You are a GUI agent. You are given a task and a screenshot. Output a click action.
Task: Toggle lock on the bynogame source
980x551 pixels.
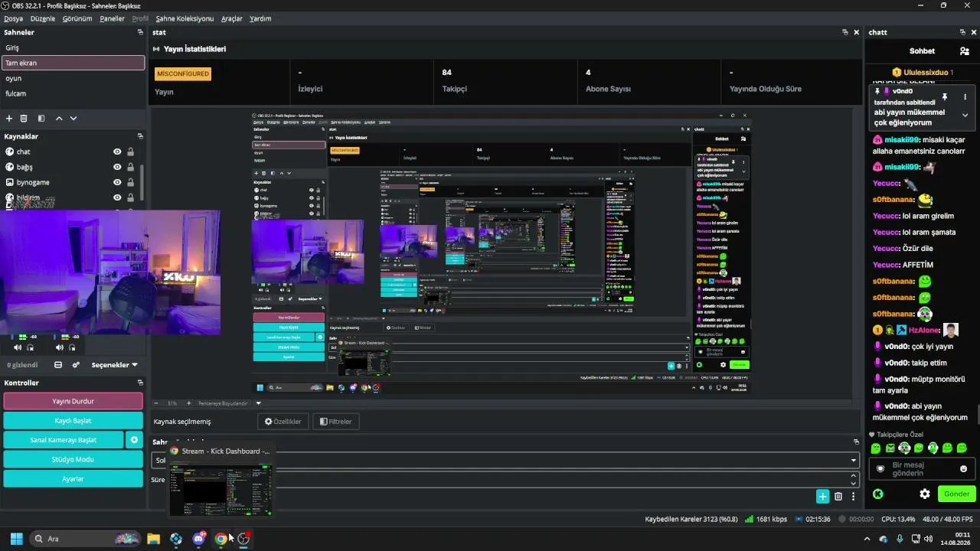click(x=130, y=182)
